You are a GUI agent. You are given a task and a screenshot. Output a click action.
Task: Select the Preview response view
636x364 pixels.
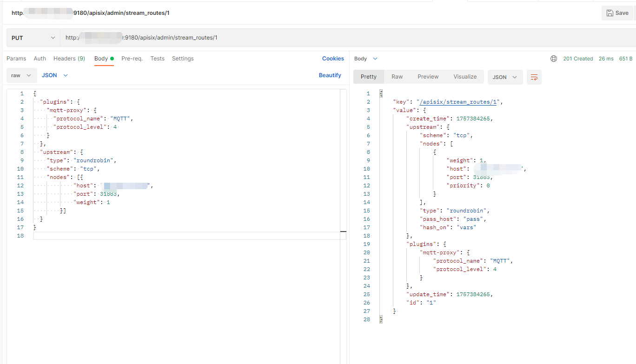(428, 77)
